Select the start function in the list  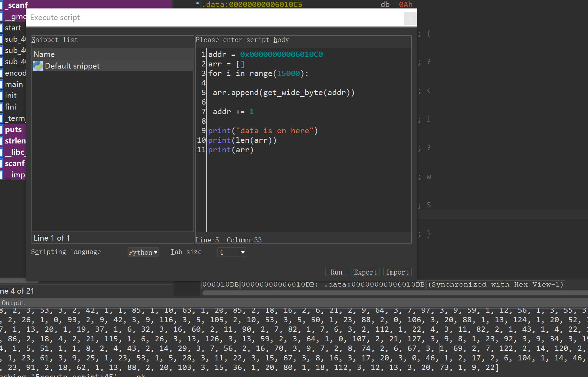[13, 28]
